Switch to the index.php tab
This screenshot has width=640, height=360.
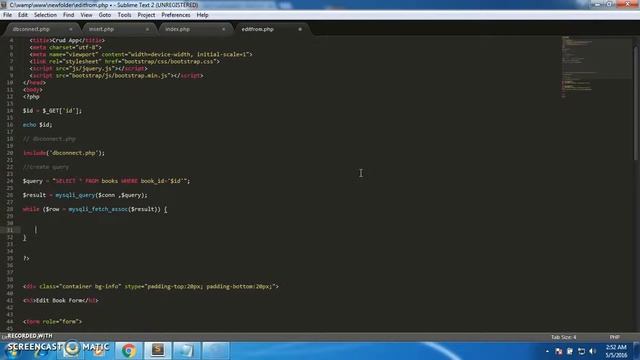pyautogui.click(x=178, y=29)
